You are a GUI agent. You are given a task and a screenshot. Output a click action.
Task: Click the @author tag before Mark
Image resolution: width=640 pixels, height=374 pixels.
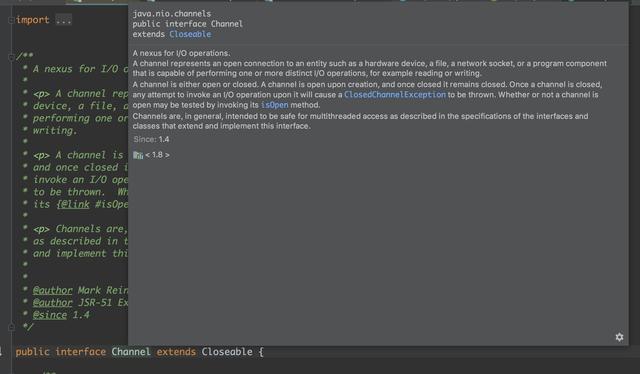pos(52,290)
